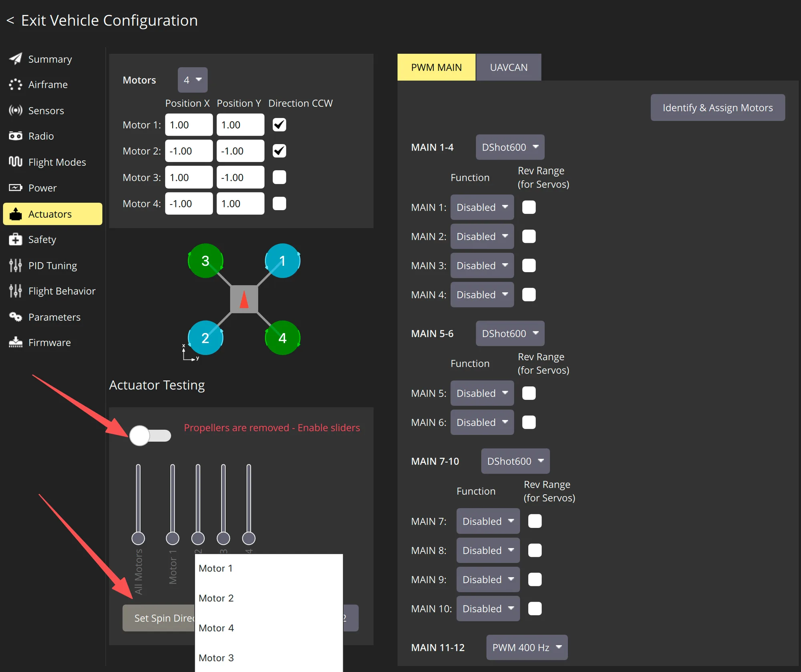Switch to the UAVCAN tab
Image resolution: width=801 pixels, height=672 pixels.
tap(509, 67)
